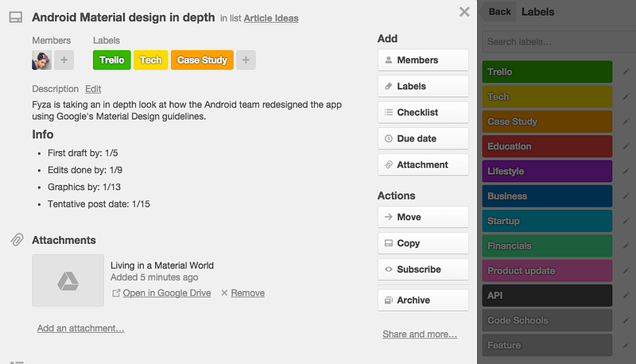Edit the Startup label pencil icon
Image resolution: width=636 pixels, height=364 pixels.
[626, 221]
